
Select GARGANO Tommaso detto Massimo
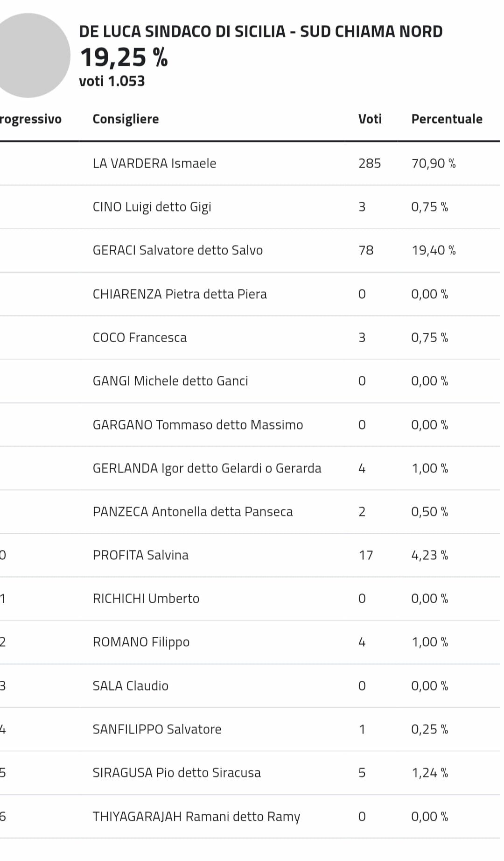pos(198,425)
